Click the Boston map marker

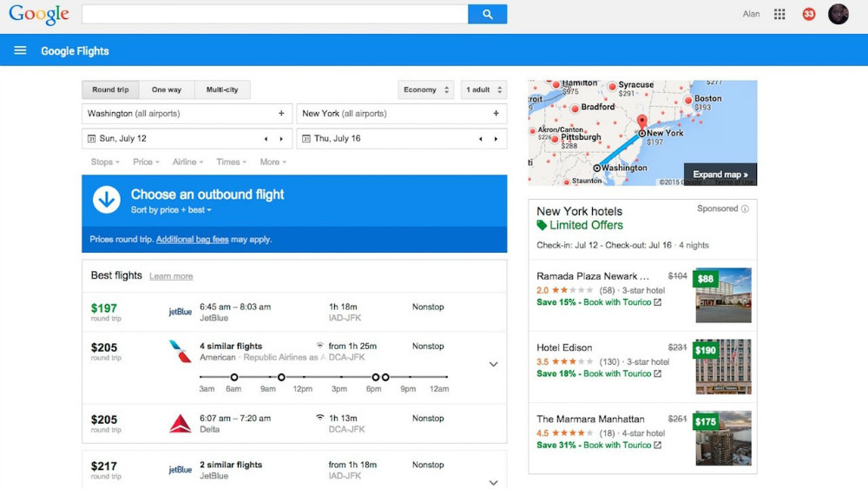click(688, 100)
